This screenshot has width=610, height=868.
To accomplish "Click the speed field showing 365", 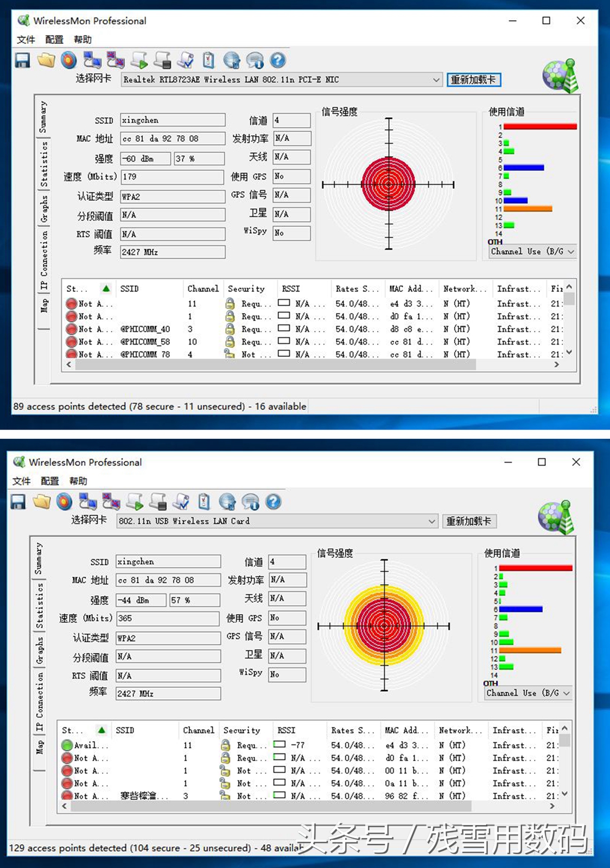I will point(168,618).
